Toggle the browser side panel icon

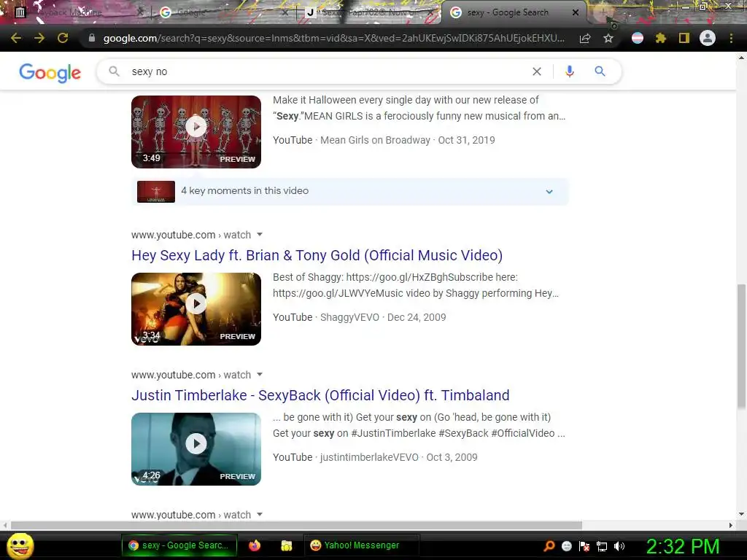[684, 38]
